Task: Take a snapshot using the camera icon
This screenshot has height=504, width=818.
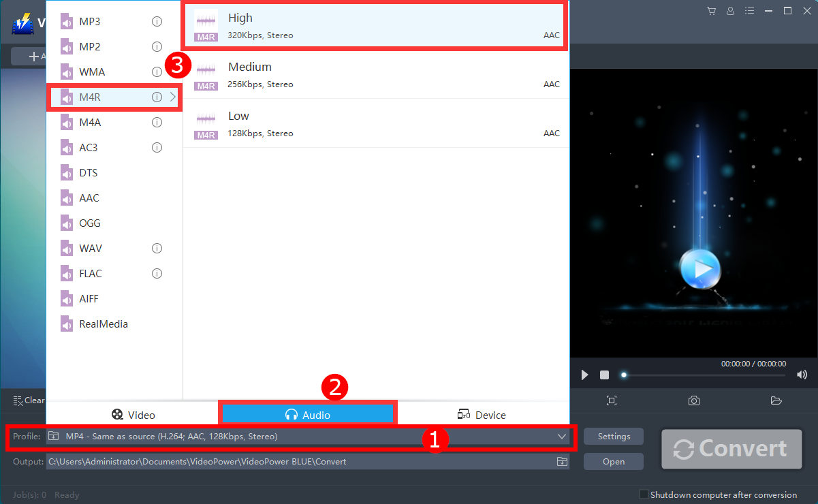Action: click(693, 400)
